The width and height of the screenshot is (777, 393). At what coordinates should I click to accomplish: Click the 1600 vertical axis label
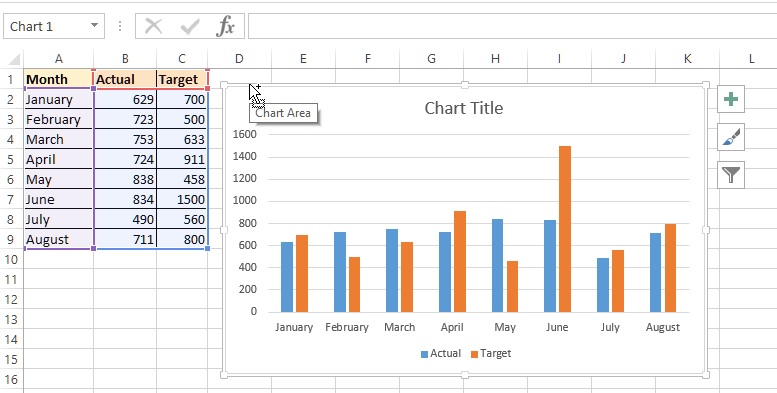245,134
